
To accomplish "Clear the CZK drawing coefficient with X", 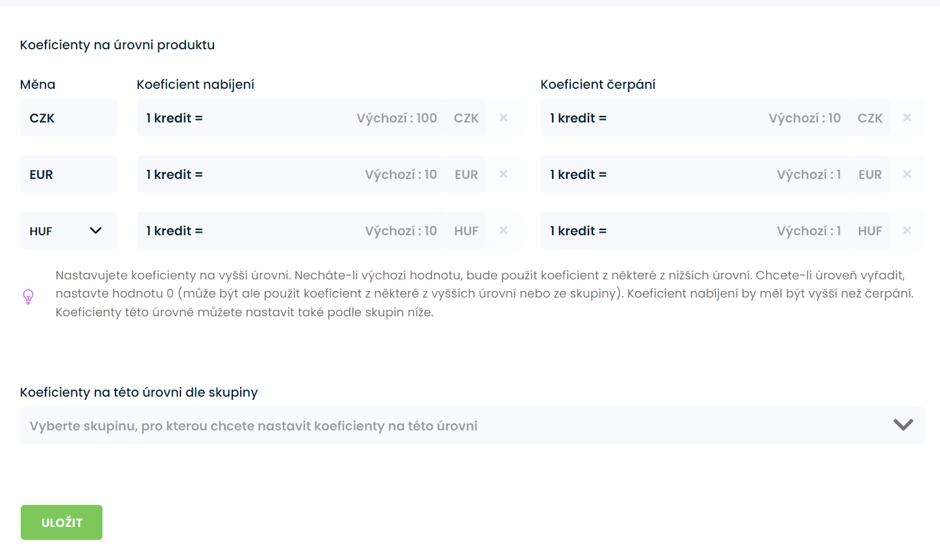I will (x=907, y=118).
